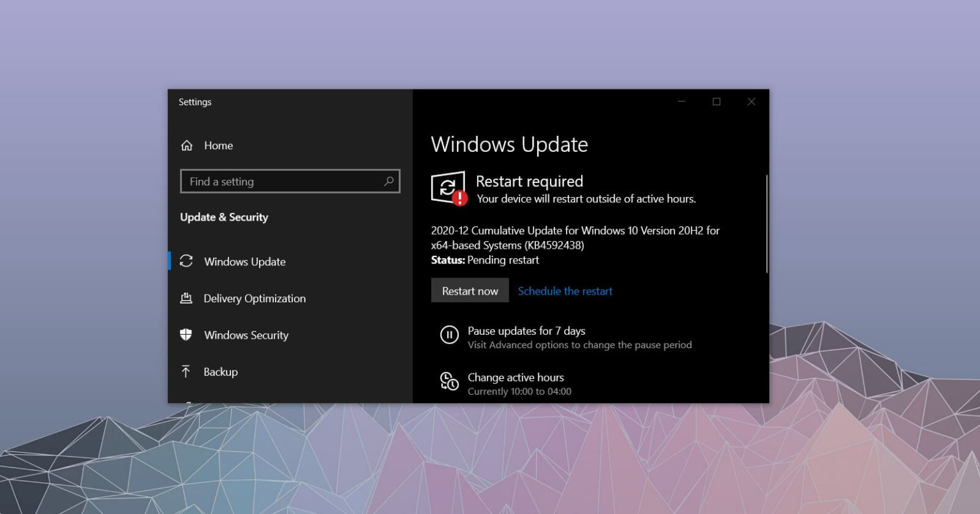980x514 pixels.
Task: Click the Update & Security heading
Action: coord(224,217)
